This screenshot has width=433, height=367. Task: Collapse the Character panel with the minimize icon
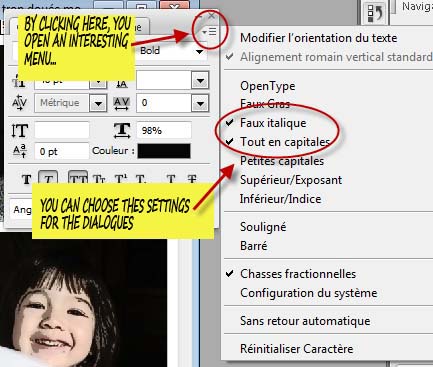pyautogui.click(x=199, y=16)
